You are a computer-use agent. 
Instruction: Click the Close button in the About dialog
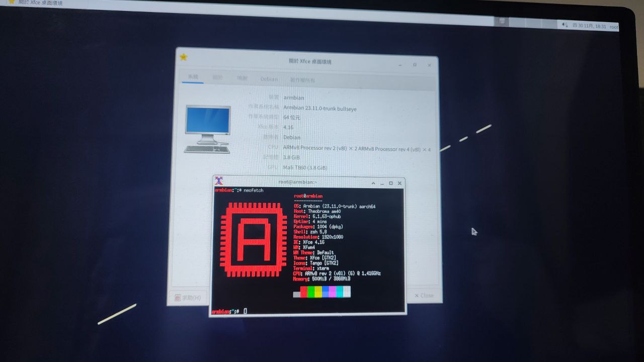(x=424, y=295)
